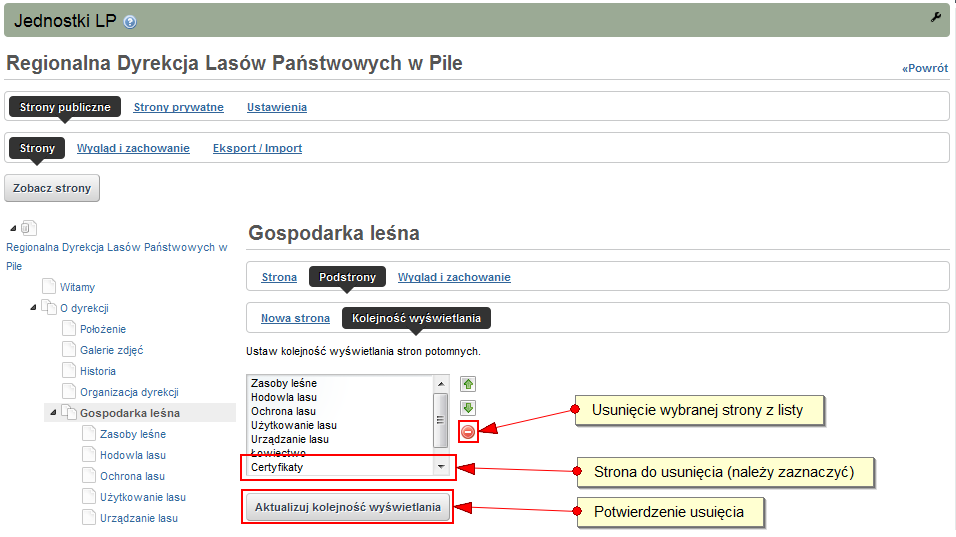Image resolution: width=956 pixels, height=537 pixels.
Task: Open the Strona tab of Gospodarka leśna
Action: [x=279, y=277]
